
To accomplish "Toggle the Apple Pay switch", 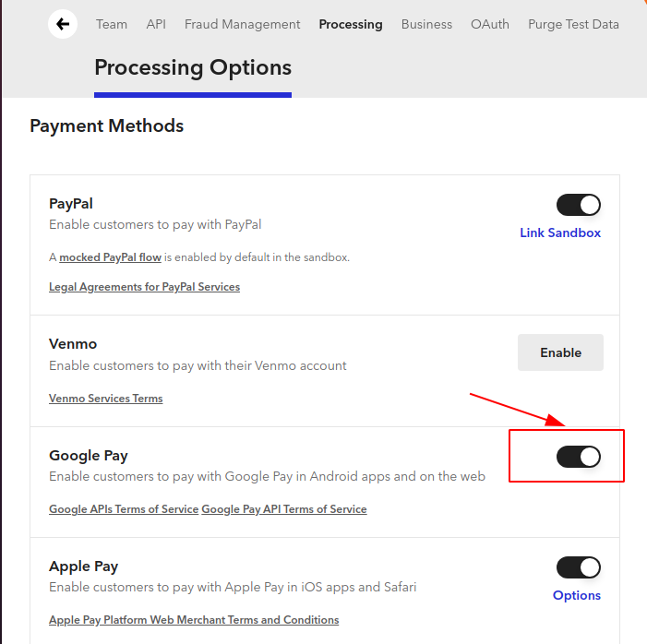I will 578,567.
